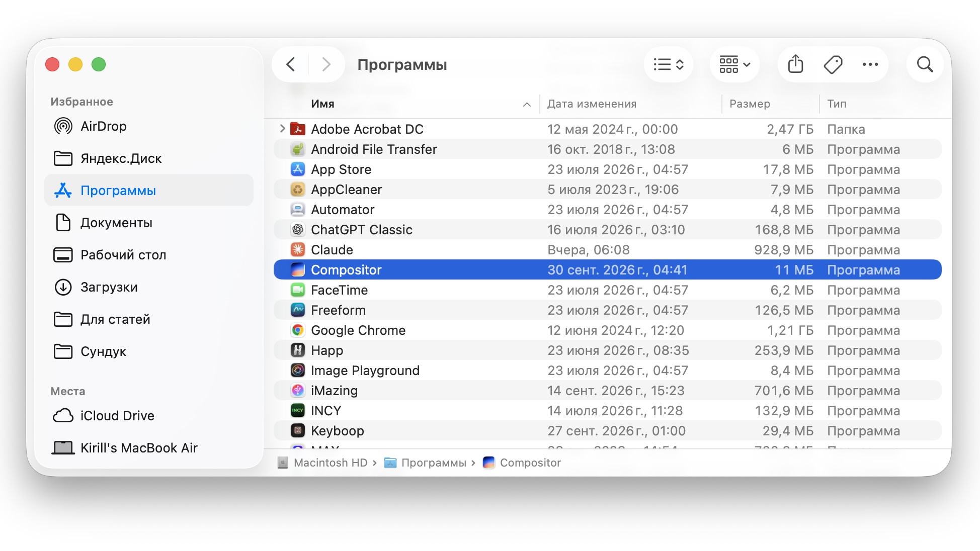
Task: Click the FaceTime app icon
Action: coord(298,290)
